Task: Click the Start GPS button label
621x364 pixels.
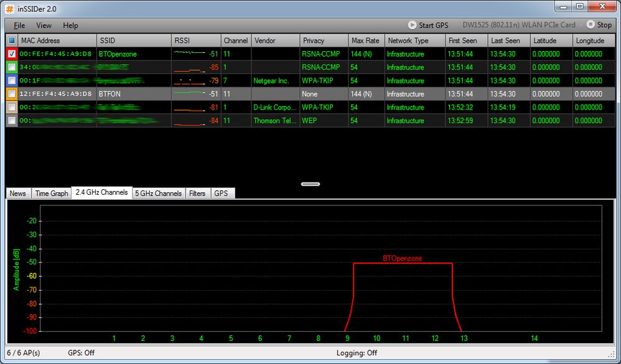Action: point(433,25)
